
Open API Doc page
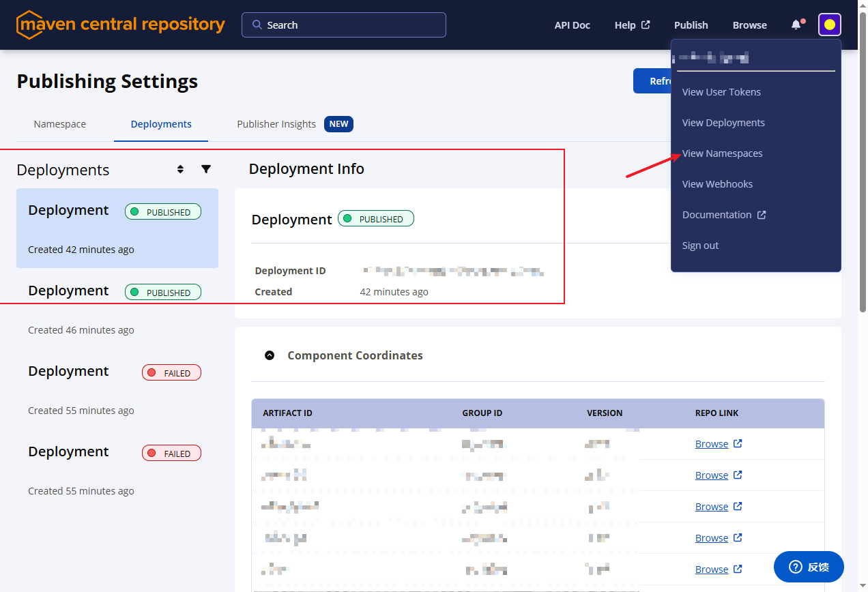point(572,25)
